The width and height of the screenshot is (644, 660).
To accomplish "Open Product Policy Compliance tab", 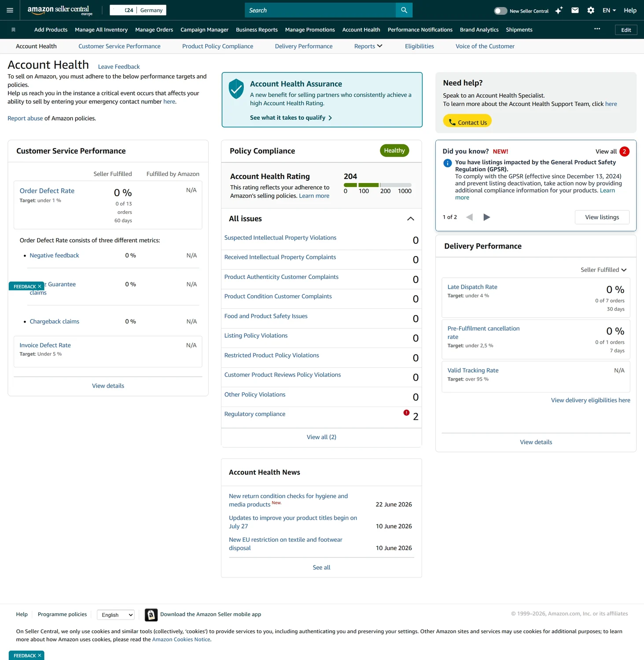I will click(x=217, y=46).
